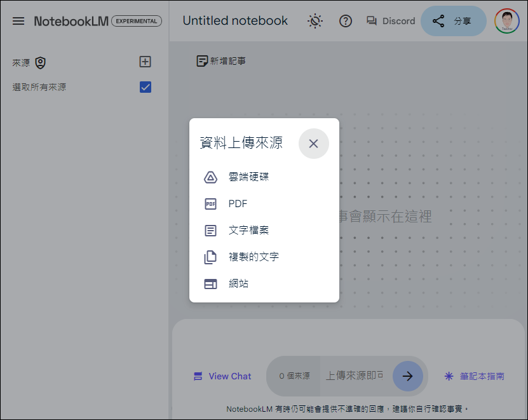Screen dimensions: 528x420
Task: Close the 資料上傳來源 dialog
Action: pyautogui.click(x=313, y=144)
